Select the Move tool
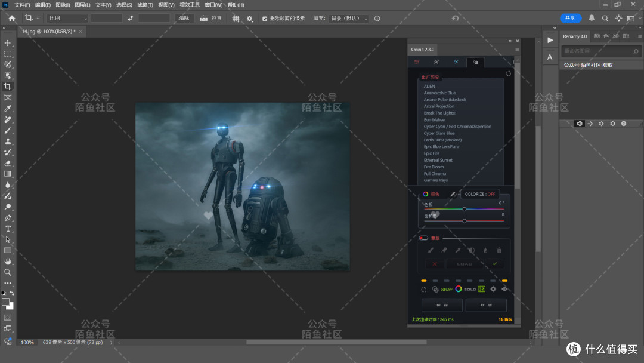 point(8,43)
